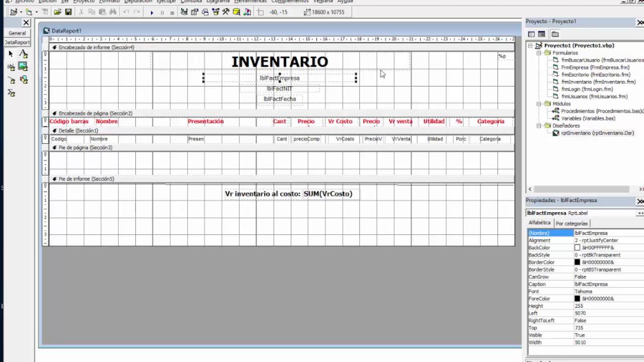Start the program with the Run arrow
644x362 pixels.
pos(151,12)
